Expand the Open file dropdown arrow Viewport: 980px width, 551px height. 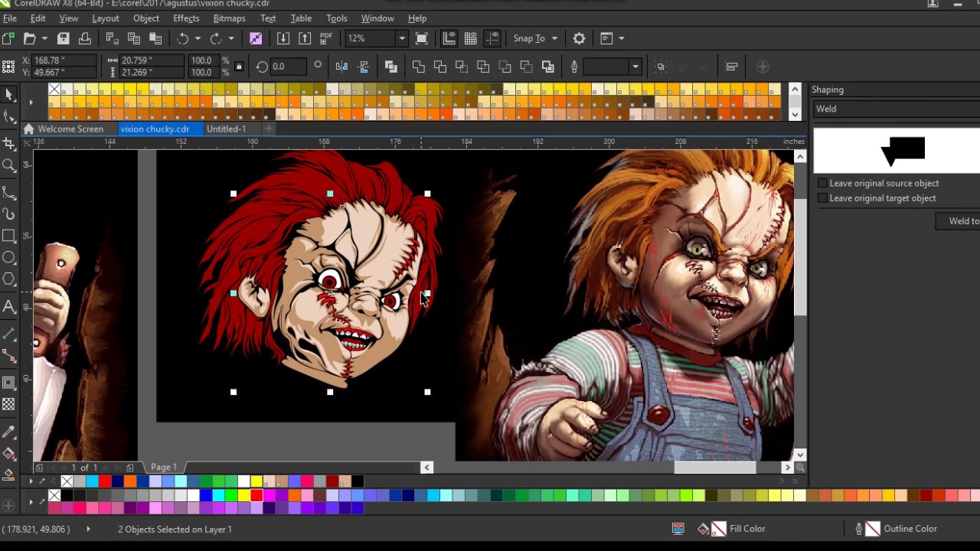click(x=44, y=38)
